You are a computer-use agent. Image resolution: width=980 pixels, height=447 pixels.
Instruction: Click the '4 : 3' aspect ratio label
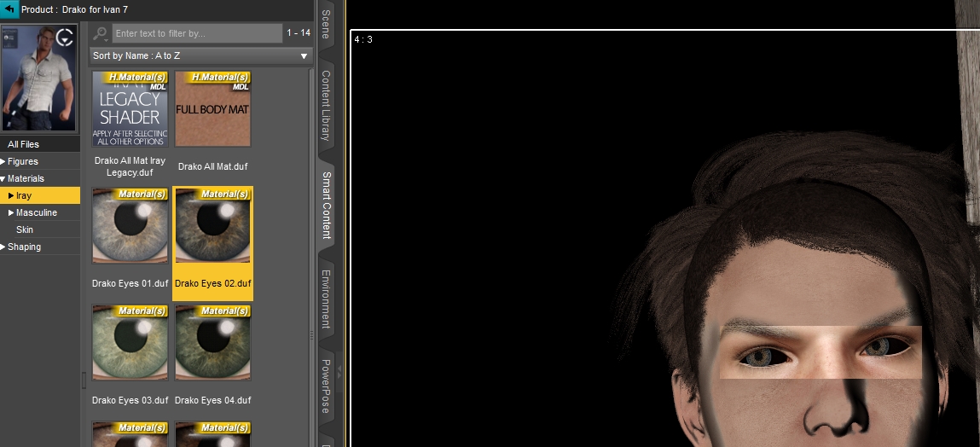pyautogui.click(x=363, y=40)
